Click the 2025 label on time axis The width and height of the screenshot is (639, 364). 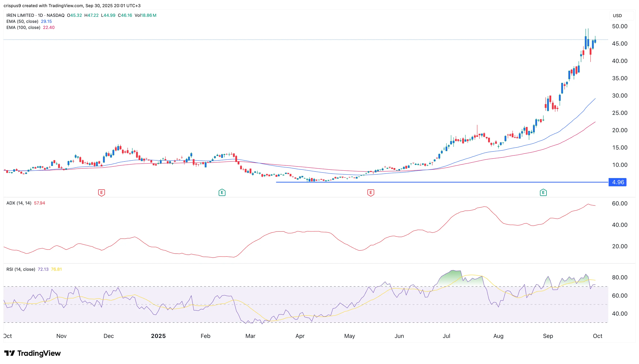pyautogui.click(x=158, y=336)
